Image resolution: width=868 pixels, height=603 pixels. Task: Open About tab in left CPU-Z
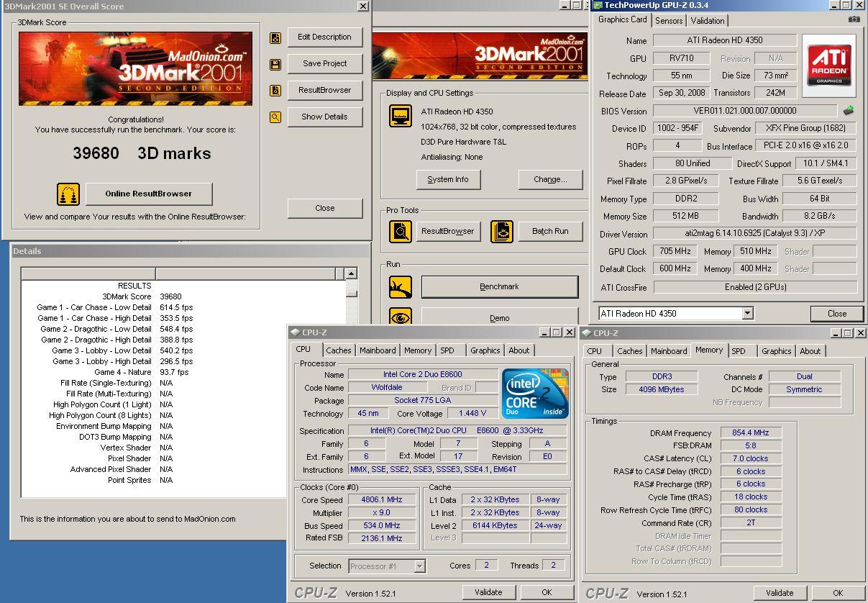[519, 350]
